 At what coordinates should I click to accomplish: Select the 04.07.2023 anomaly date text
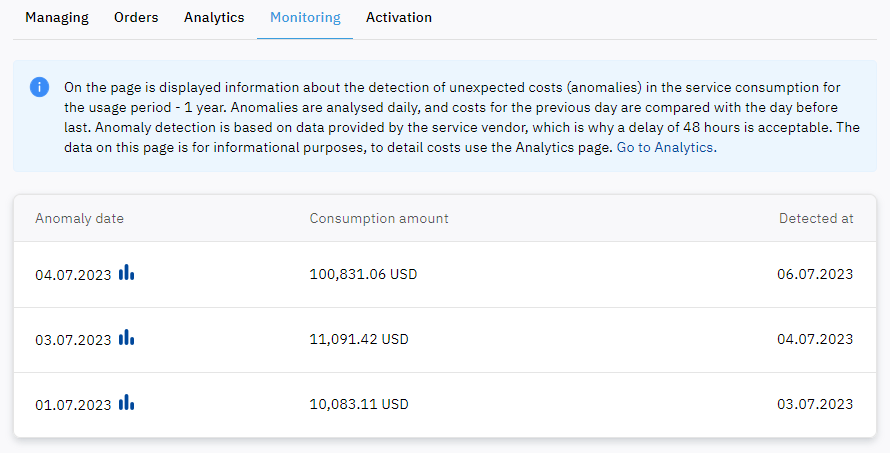point(73,275)
